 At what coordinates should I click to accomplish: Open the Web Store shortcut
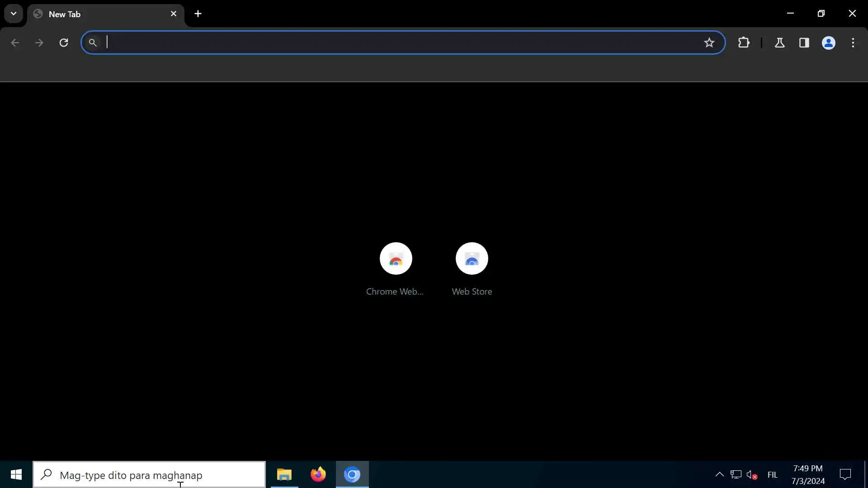(472, 258)
